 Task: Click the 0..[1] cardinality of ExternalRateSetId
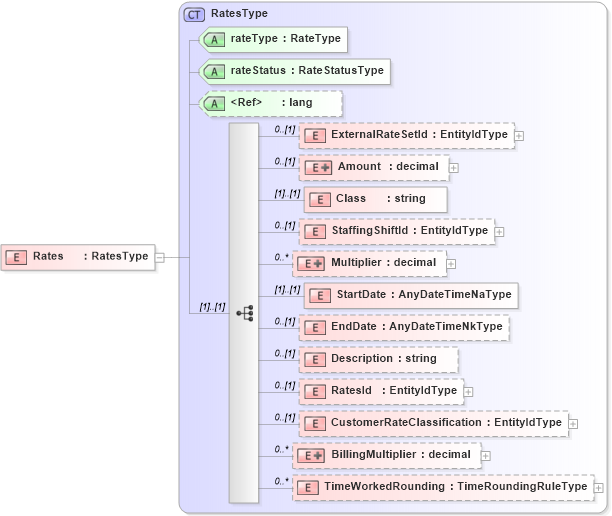point(285,129)
